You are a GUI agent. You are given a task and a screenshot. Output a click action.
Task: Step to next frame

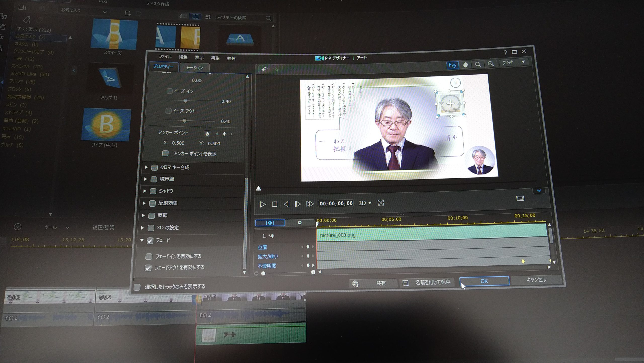click(298, 204)
